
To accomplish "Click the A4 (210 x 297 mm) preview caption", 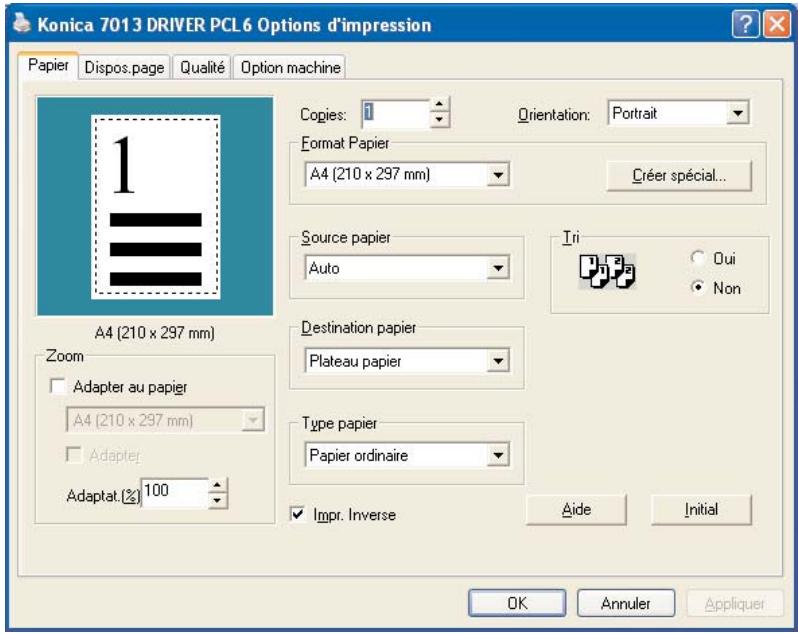I will tap(155, 333).
